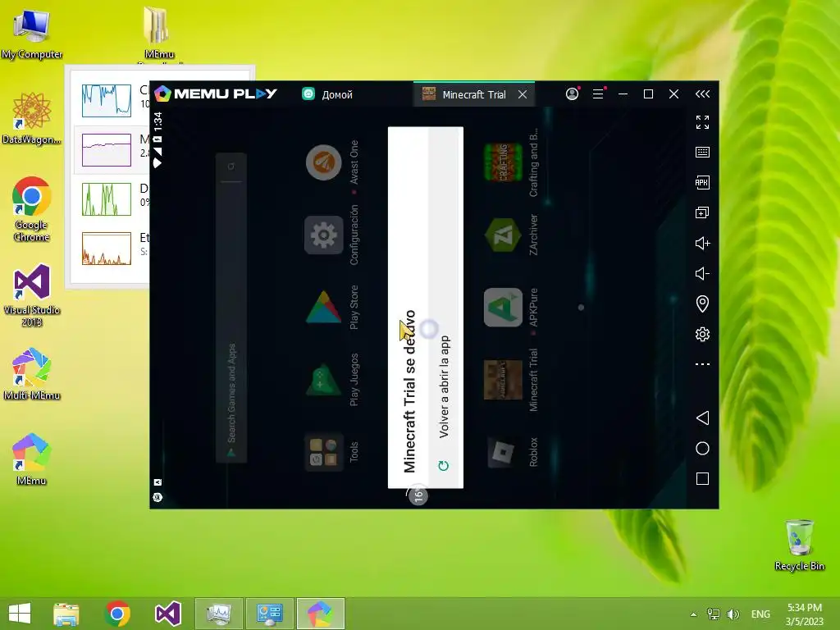This screenshot has width=840, height=630.
Task: Open the Recycle Bin
Action: 799,545
